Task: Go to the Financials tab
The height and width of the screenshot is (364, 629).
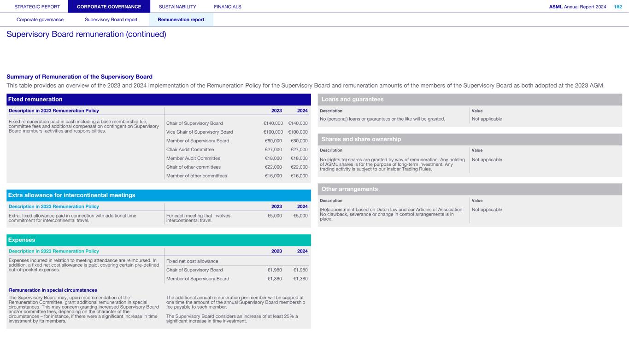Action: coord(227,6)
